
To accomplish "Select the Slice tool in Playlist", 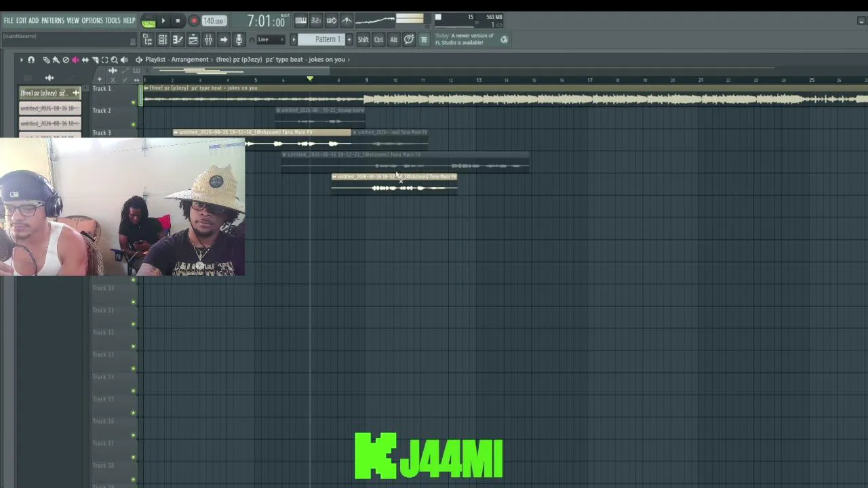I will click(x=95, y=60).
